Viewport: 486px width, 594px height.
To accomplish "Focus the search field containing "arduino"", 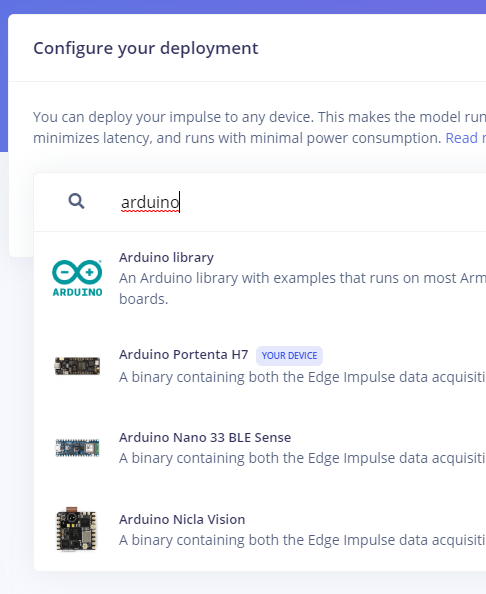I will tap(295, 202).
